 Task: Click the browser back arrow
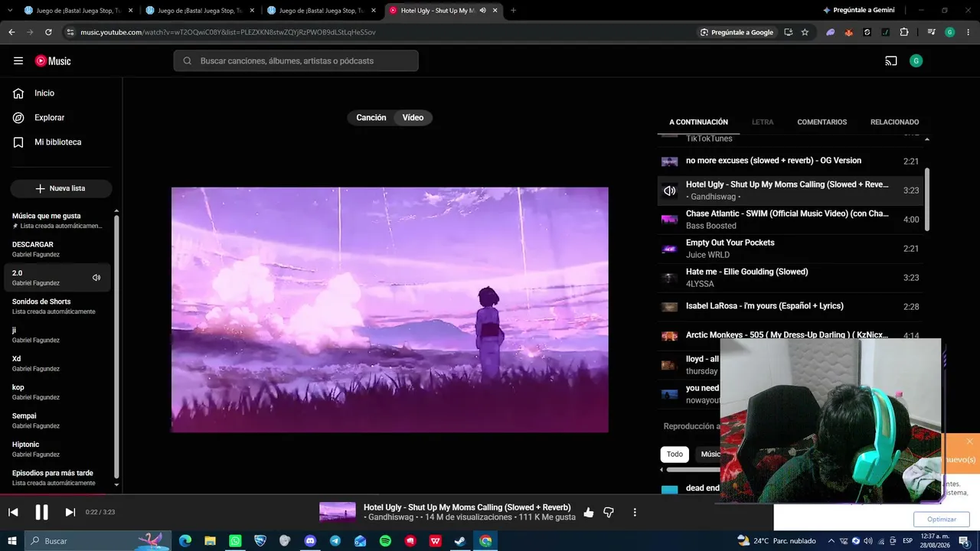click(11, 32)
